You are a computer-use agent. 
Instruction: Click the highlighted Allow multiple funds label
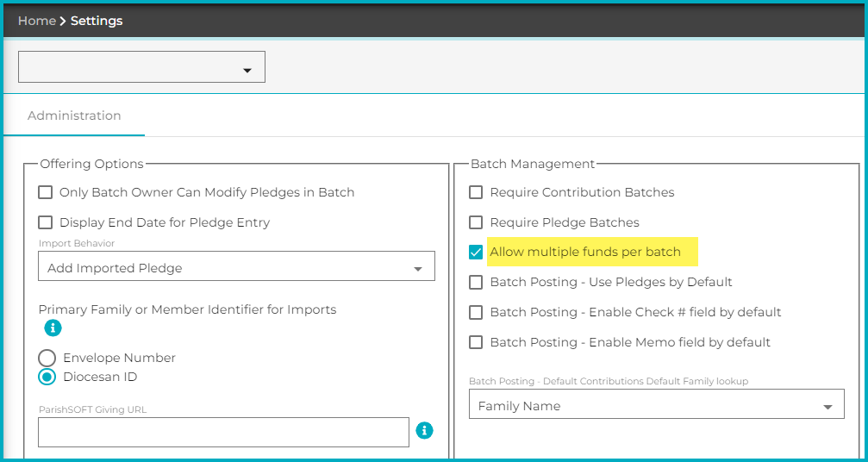585,253
